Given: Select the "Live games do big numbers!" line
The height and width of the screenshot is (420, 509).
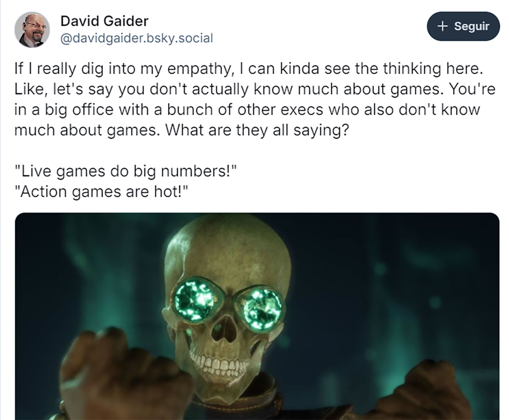Looking at the screenshot, I should click(125, 171).
